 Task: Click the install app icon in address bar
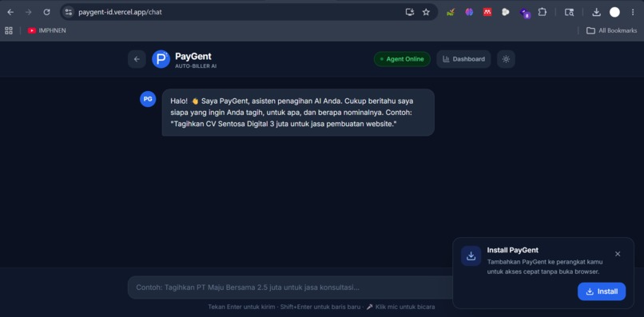pyautogui.click(x=409, y=12)
